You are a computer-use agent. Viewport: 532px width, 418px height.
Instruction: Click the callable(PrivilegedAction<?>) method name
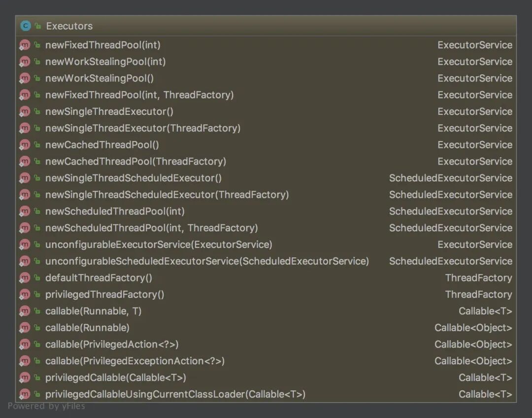pos(112,345)
